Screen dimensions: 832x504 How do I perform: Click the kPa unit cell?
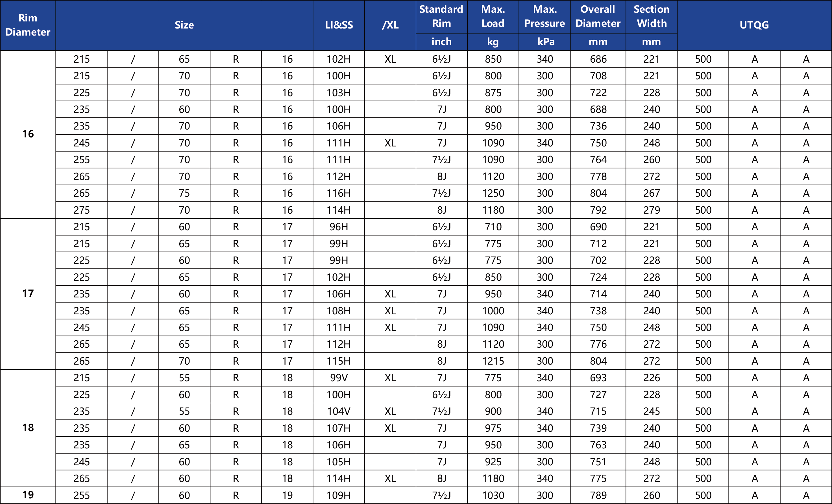click(544, 42)
